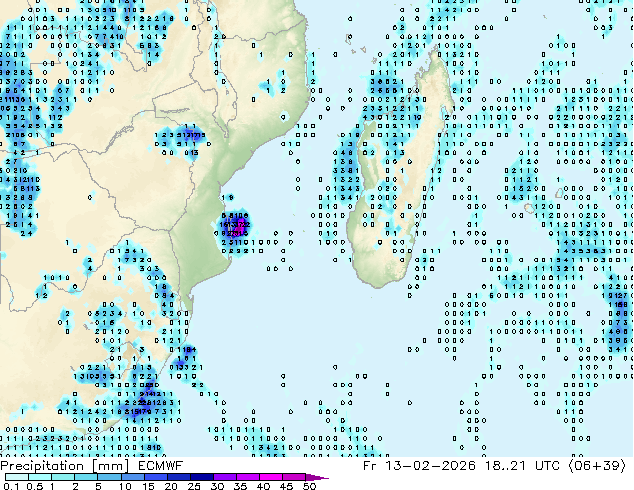Click the 25–30 mm dark navy swatch

tap(202, 477)
